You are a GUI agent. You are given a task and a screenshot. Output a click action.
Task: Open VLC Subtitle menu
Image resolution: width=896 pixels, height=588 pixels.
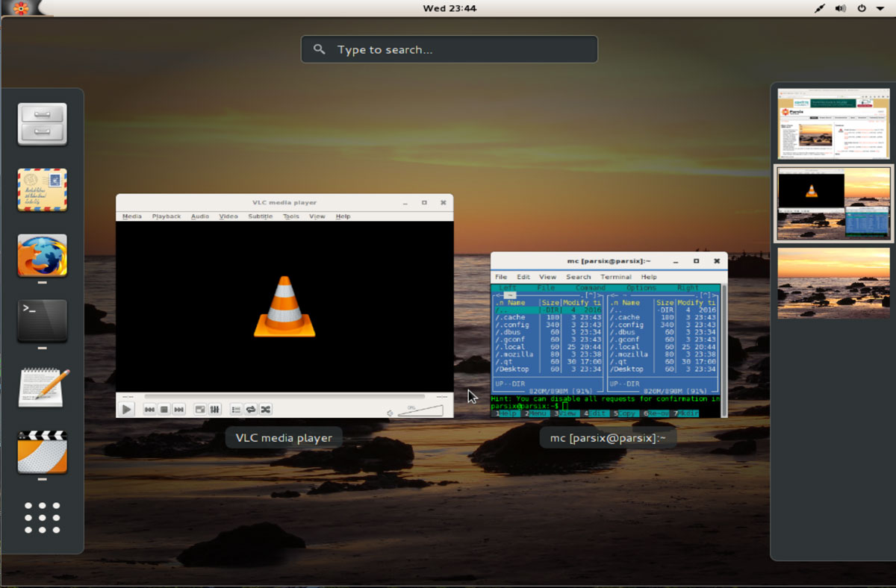[261, 216]
